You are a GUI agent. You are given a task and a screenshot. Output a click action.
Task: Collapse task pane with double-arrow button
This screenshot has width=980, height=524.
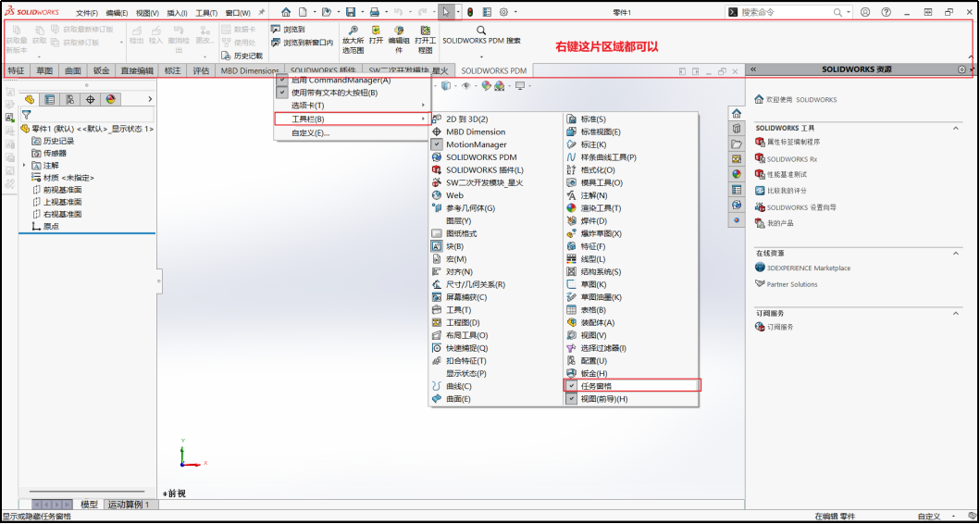[x=754, y=70]
